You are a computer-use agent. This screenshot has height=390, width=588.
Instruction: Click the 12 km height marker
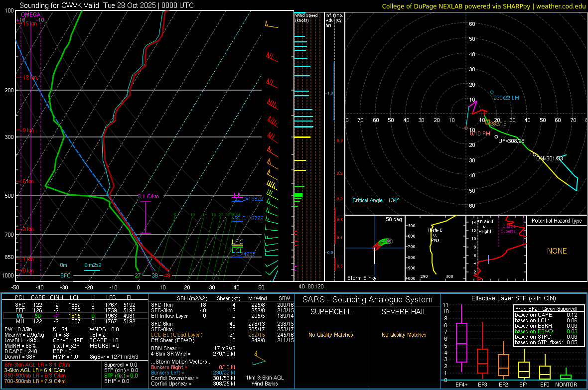pyautogui.click(x=30, y=77)
